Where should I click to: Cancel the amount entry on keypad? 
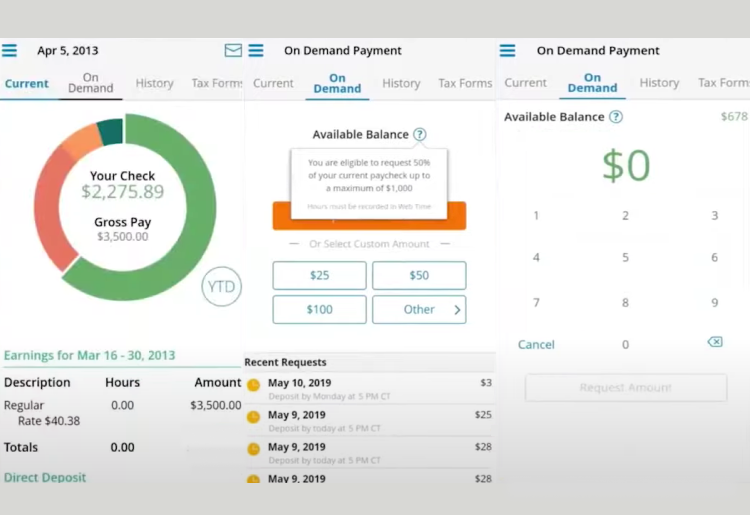point(536,344)
